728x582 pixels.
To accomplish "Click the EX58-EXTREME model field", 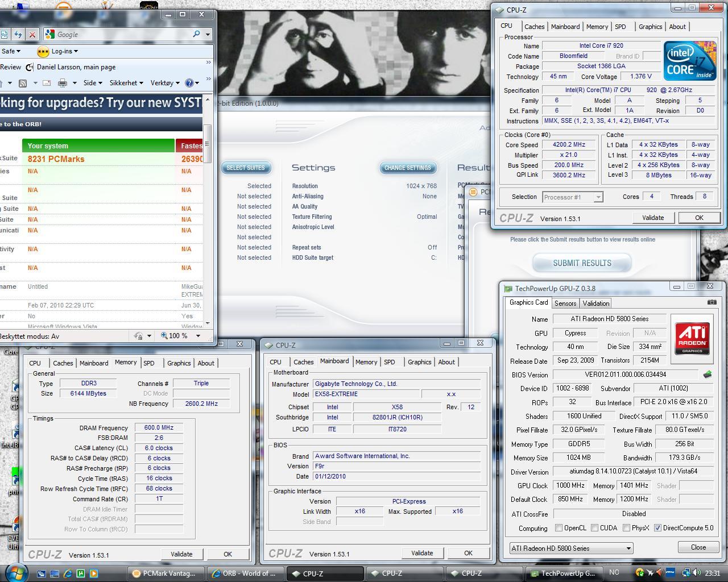I will point(366,394).
